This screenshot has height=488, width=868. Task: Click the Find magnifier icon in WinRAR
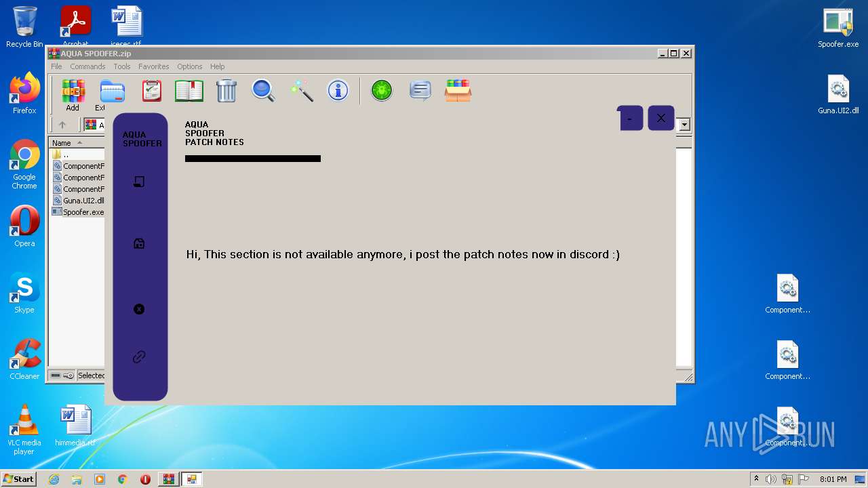point(263,91)
